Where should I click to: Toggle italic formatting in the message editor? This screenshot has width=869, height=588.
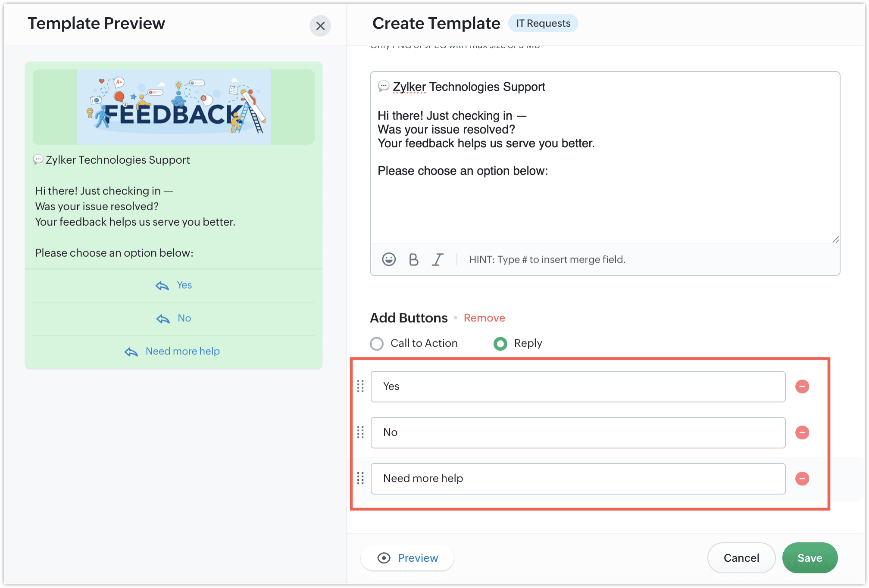click(438, 259)
